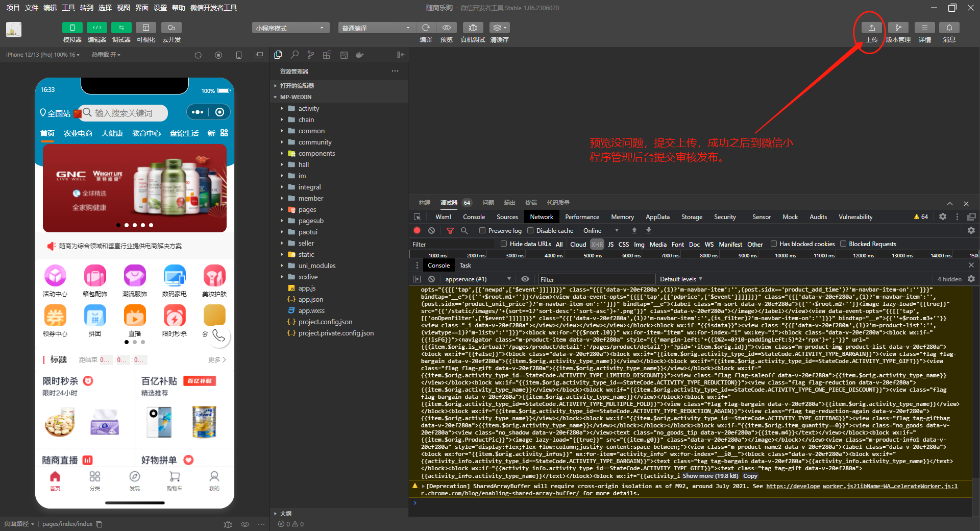Toggle the Simulator (模拟器) panel button

tap(72, 28)
